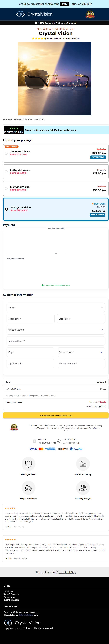Click the CV70 promo code badge at top
The height and width of the screenshot is (644, 109).
tap(65, 4)
